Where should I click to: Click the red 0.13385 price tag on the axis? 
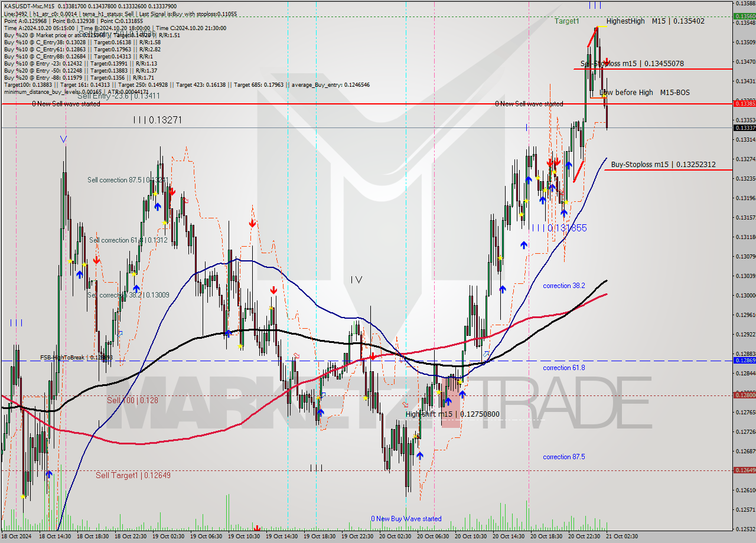pyautogui.click(x=744, y=103)
